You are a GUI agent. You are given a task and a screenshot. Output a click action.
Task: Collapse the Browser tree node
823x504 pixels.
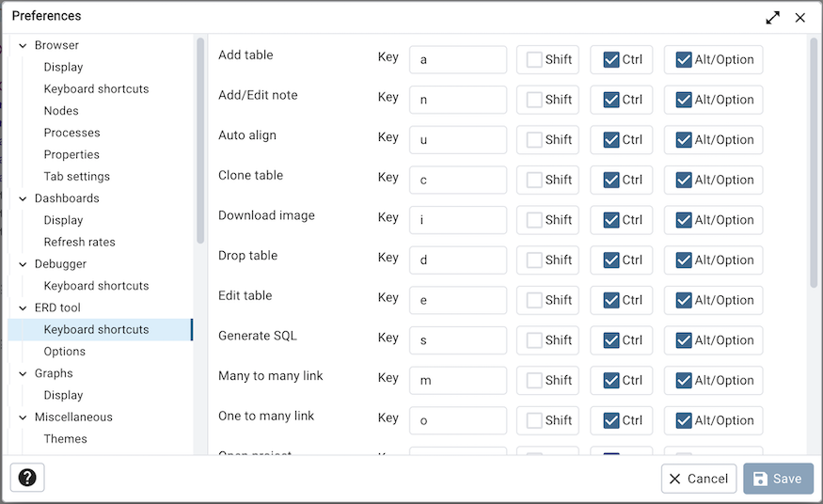click(x=24, y=46)
